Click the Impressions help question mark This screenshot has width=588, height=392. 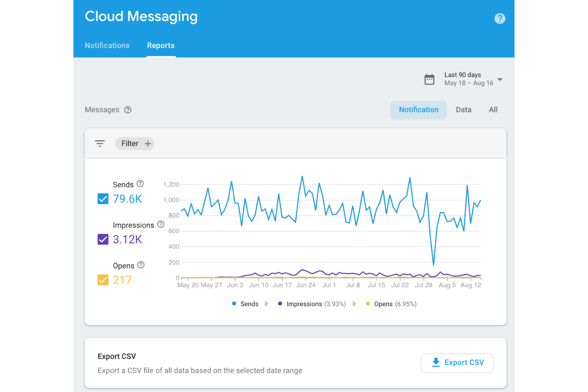(161, 224)
